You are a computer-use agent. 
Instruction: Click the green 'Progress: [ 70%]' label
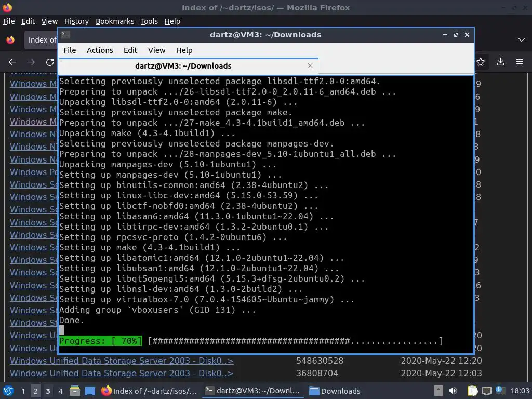coord(100,341)
